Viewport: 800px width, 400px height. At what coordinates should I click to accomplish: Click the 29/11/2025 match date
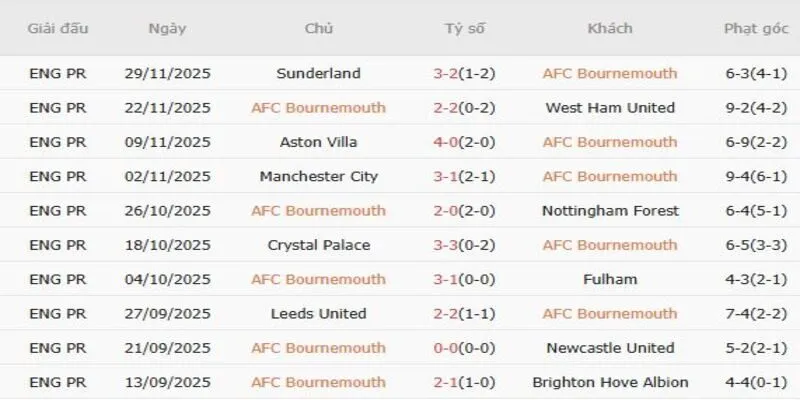click(167, 73)
